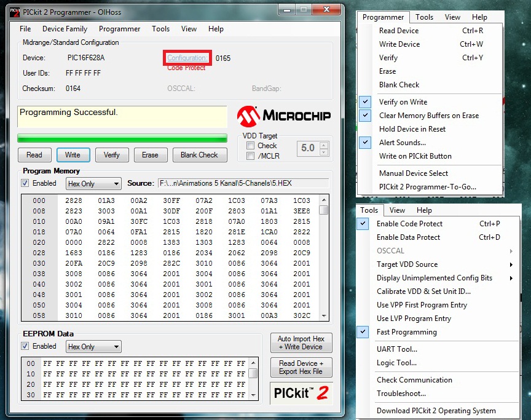The height and width of the screenshot is (420, 531).
Task: Click the Verify button
Action: [x=112, y=155]
